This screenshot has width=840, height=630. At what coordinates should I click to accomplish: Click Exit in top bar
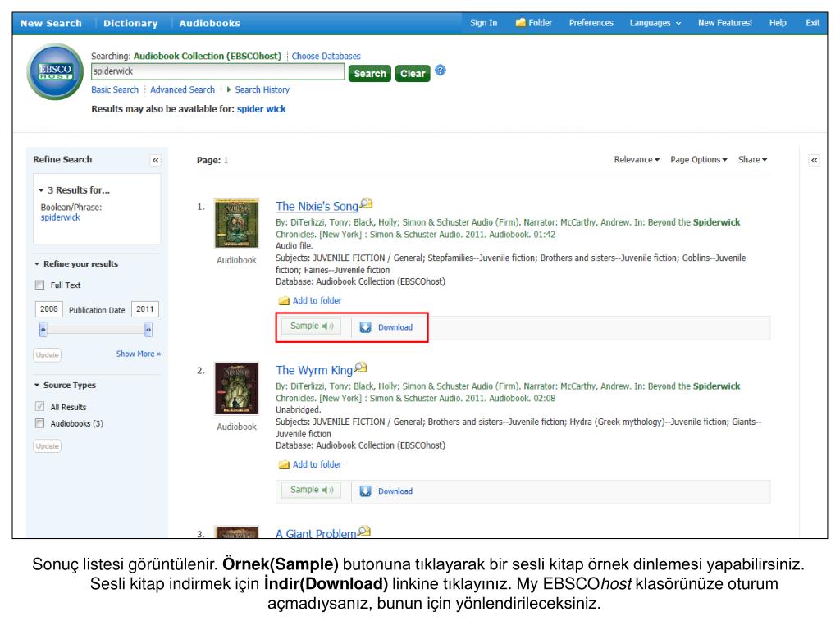click(813, 23)
